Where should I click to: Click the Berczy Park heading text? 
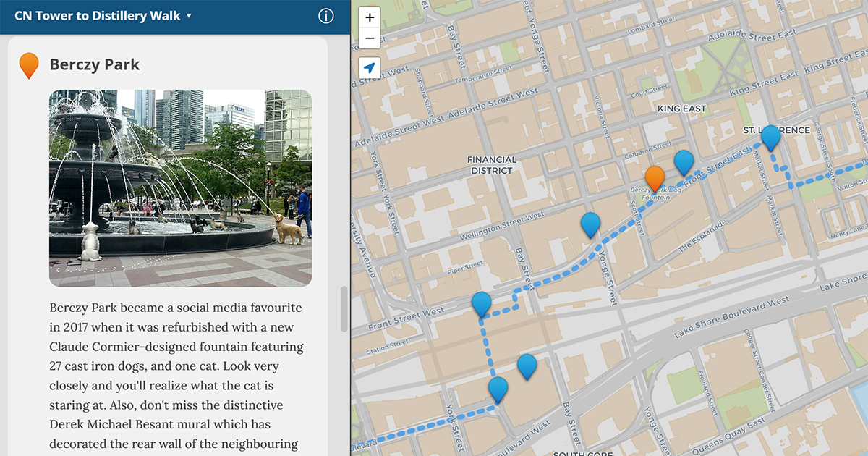tap(95, 64)
